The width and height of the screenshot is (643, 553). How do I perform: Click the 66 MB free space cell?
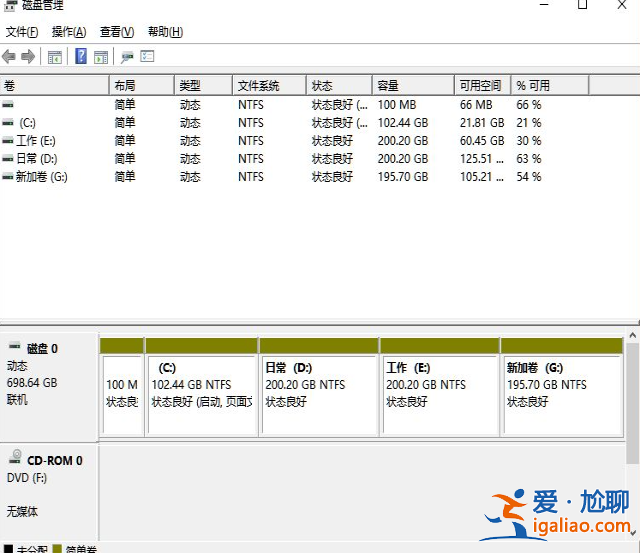pos(476,105)
